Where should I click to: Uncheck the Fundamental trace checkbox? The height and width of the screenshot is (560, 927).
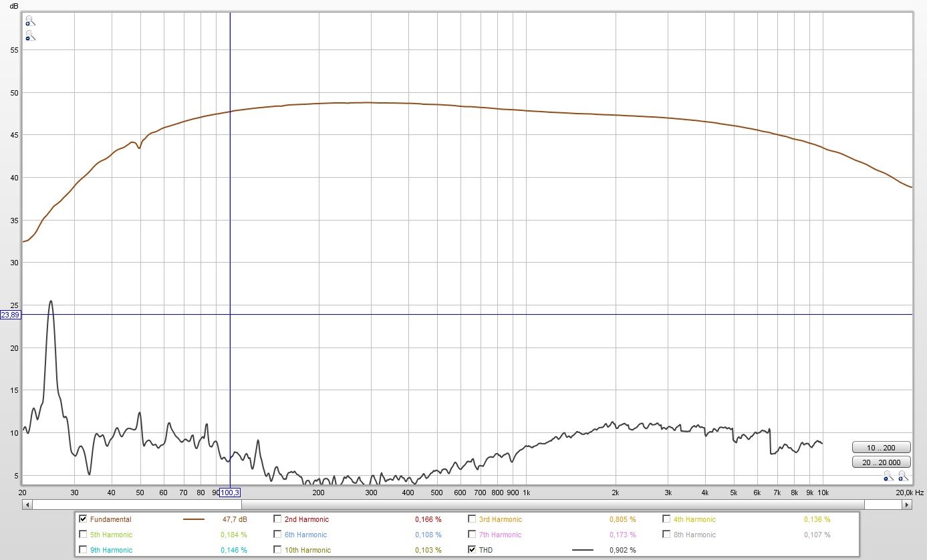83,519
